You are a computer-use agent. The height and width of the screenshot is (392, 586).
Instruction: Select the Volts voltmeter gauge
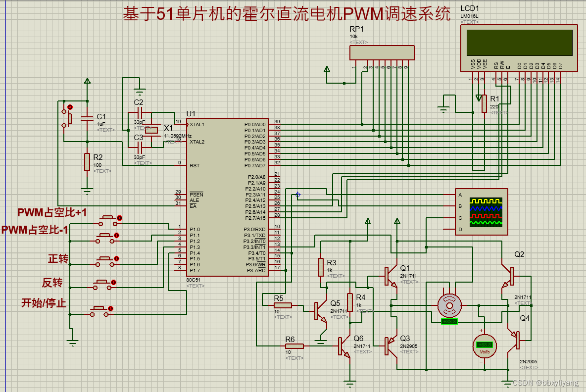tap(484, 345)
